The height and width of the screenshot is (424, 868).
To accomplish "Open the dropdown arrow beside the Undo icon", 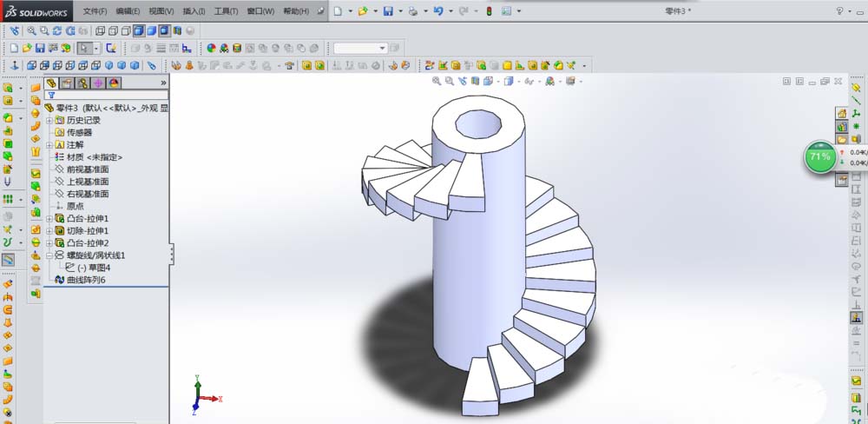I will [x=450, y=11].
